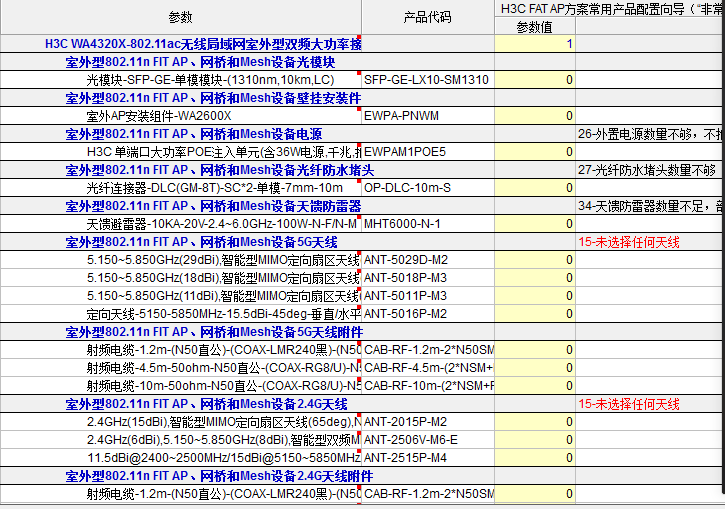Image resolution: width=725 pixels, height=509 pixels.
Task: Select the 设备2.4G天线 section heading
Action: coord(206,405)
